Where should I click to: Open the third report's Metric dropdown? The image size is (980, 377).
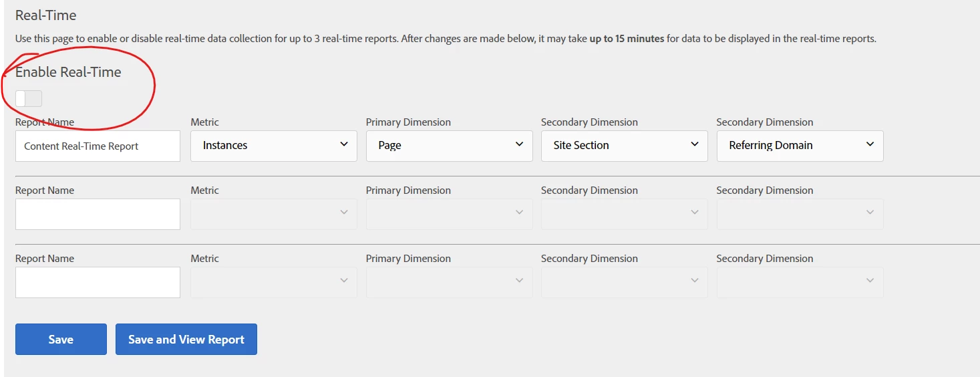273,282
